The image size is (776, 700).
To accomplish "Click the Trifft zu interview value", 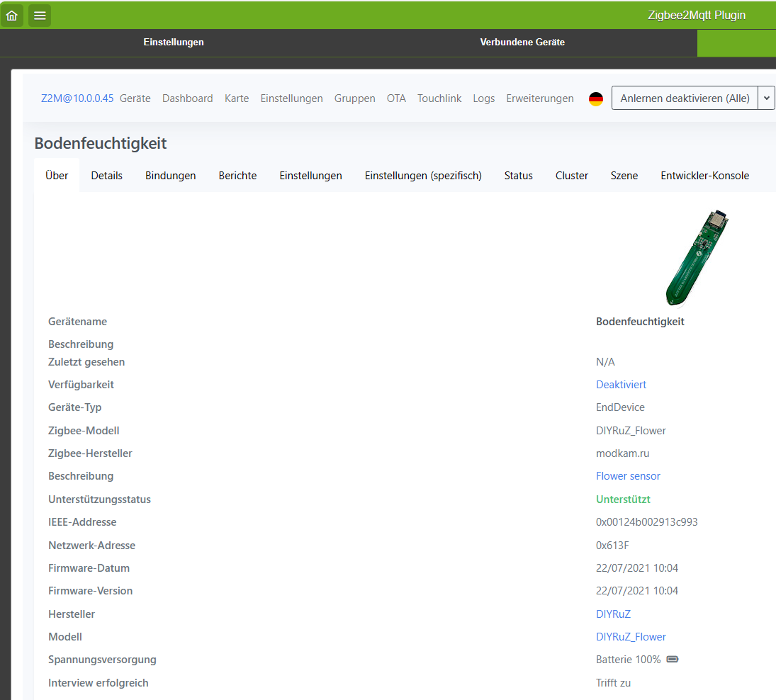I will click(613, 683).
